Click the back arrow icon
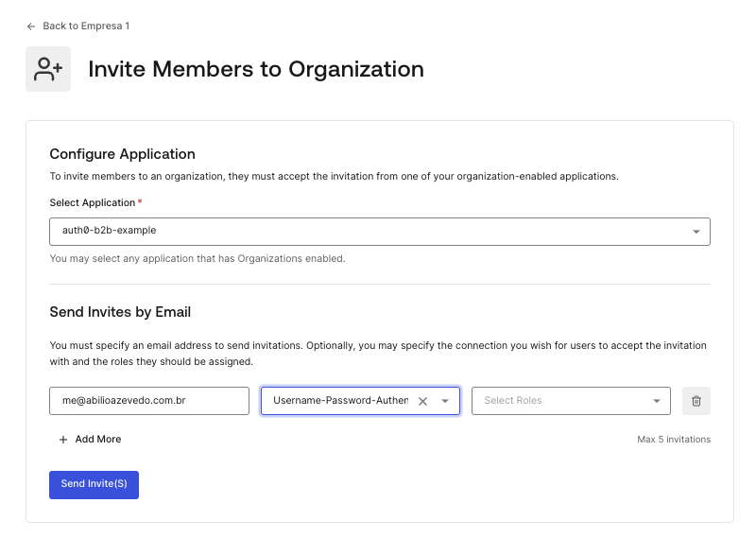The height and width of the screenshot is (538, 756). coord(31,26)
